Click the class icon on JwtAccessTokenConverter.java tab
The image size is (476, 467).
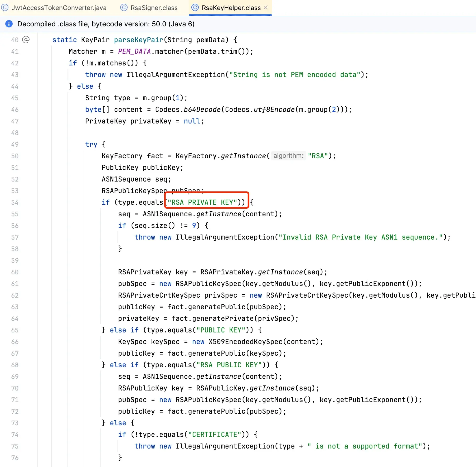[5, 8]
